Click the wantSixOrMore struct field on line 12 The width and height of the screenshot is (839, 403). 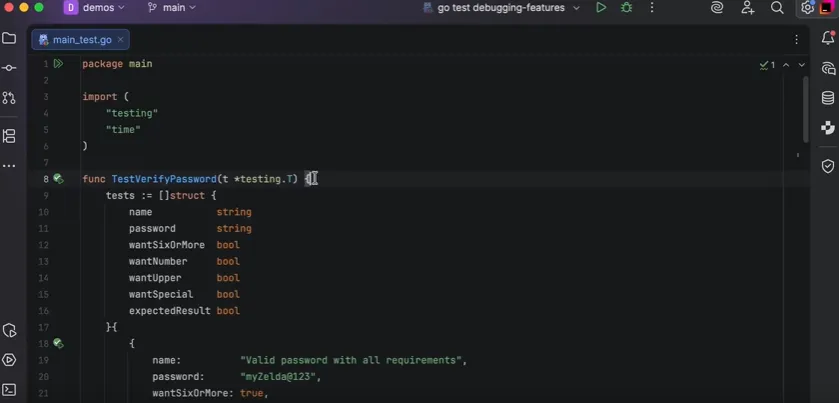pos(167,245)
